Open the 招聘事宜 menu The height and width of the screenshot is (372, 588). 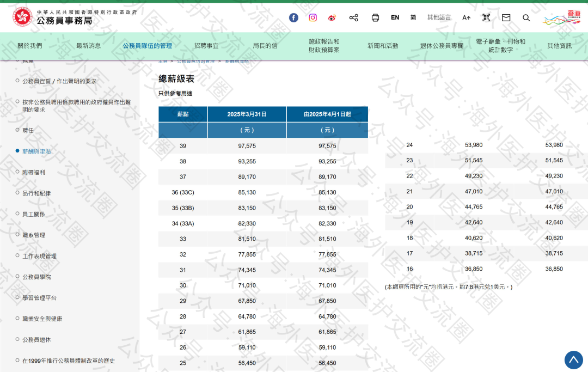pyautogui.click(x=206, y=46)
